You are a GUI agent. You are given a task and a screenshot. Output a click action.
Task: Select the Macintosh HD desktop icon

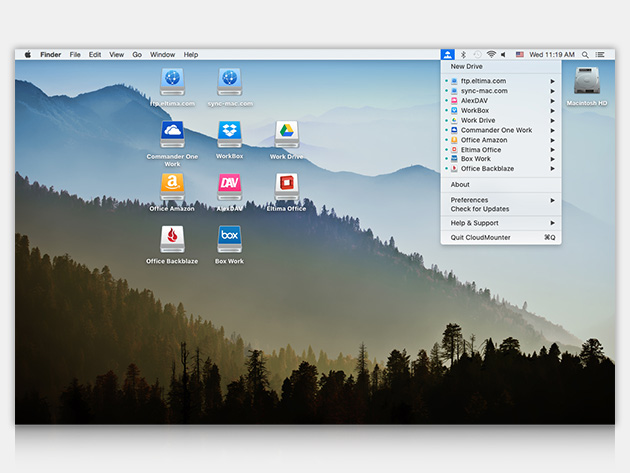587,81
